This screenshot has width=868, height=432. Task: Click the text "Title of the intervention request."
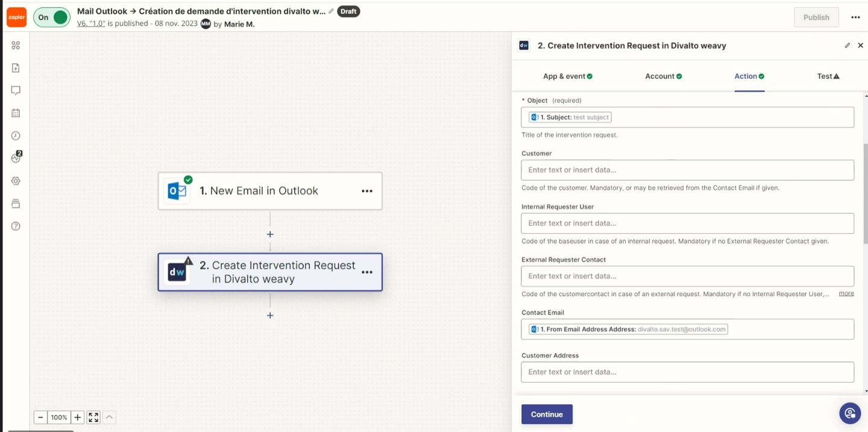(x=570, y=135)
